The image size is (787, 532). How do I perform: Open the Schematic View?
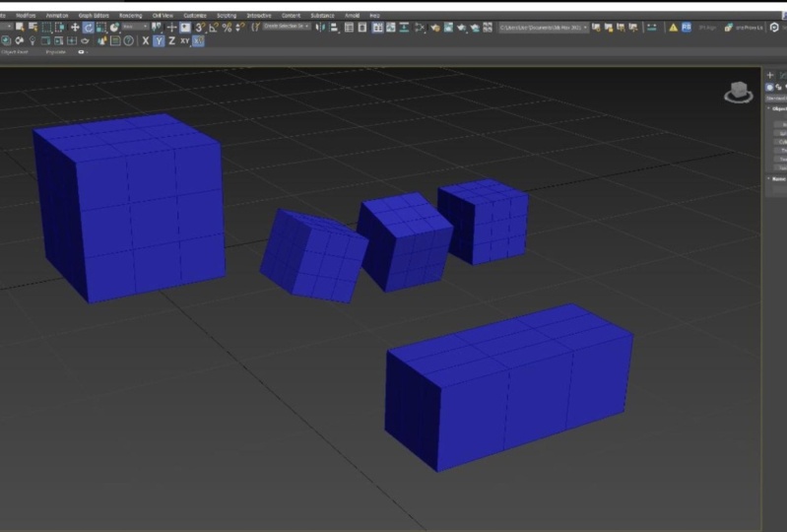(x=404, y=28)
